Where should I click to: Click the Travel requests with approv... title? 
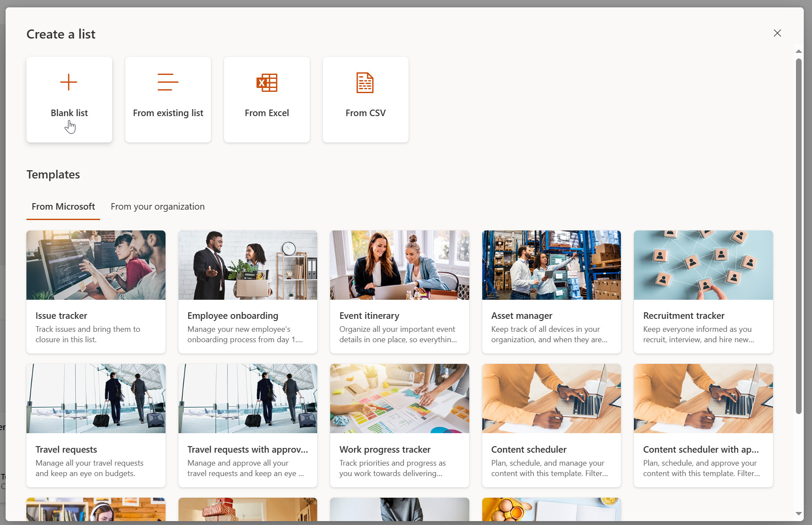(247, 450)
